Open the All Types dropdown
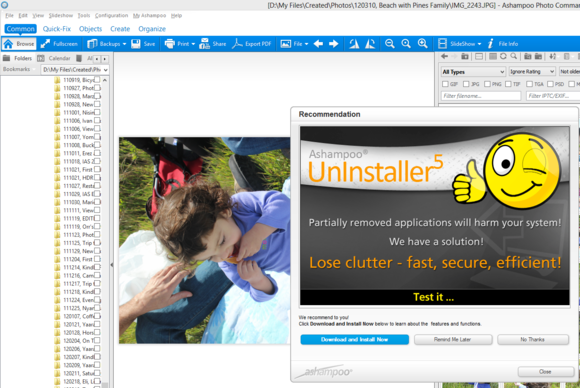 pos(473,71)
